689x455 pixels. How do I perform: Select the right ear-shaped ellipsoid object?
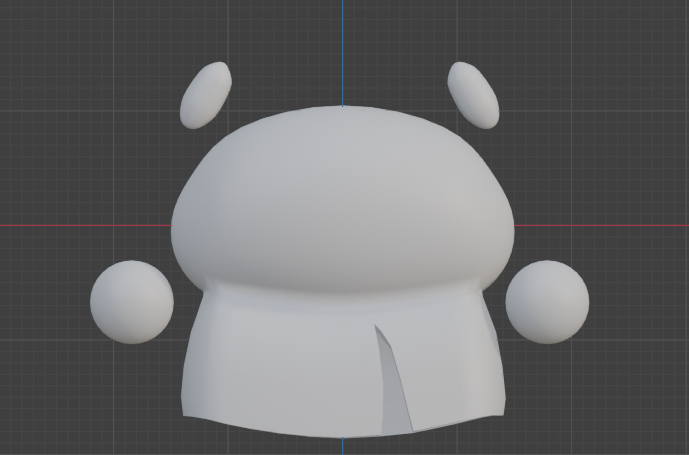[x=473, y=95]
